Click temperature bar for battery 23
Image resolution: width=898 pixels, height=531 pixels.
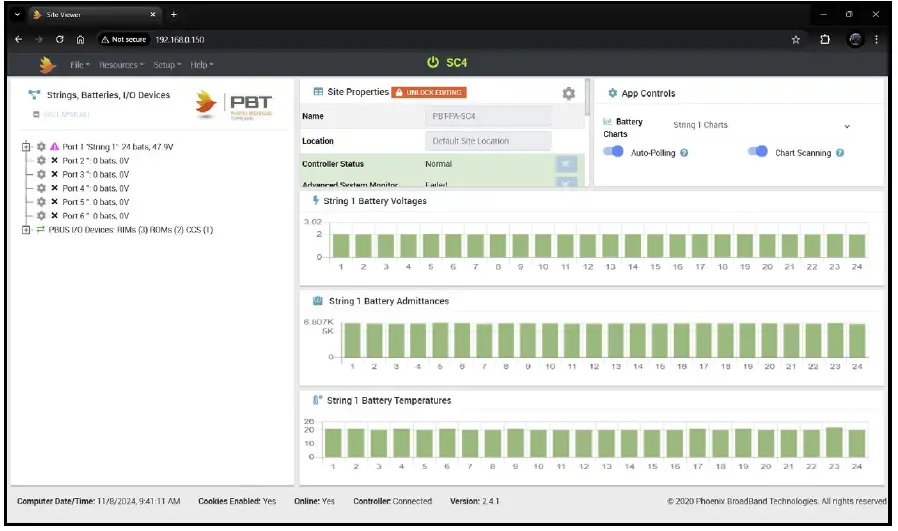pos(834,442)
